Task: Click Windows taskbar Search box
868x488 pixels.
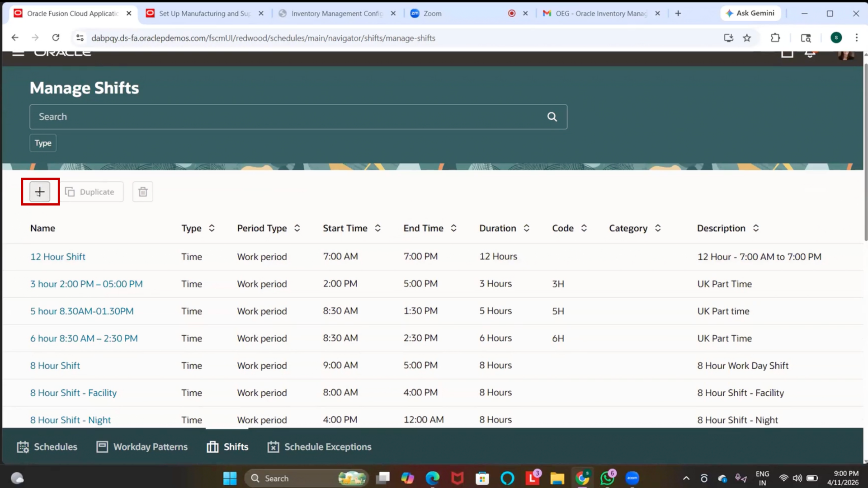Action: 307,478
